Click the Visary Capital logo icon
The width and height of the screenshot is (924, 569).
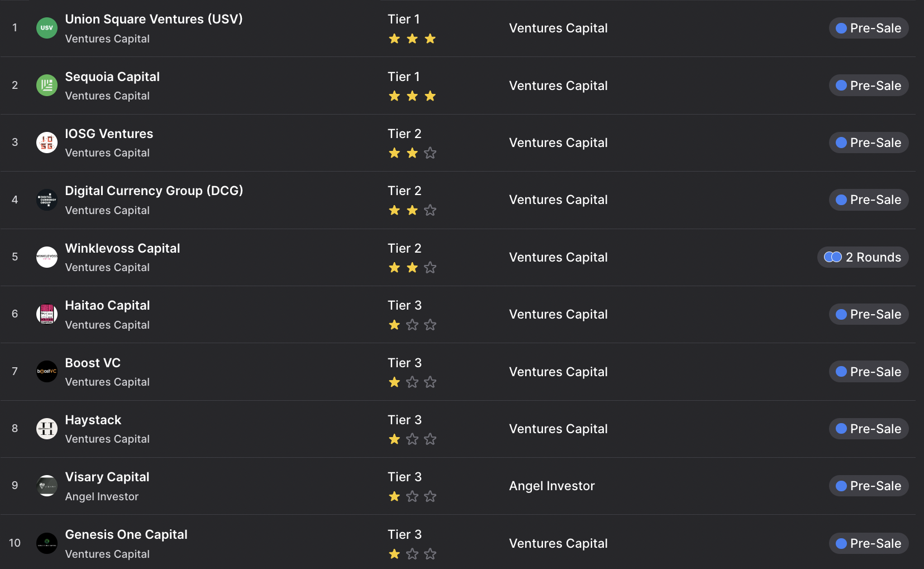(x=47, y=486)
